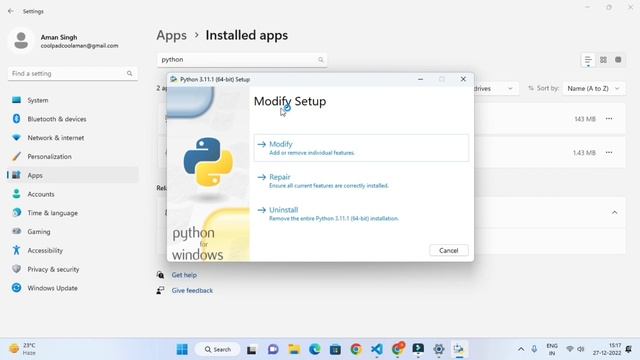Open the Wi-Fi network tray icon
The height and width of the screenshot is (360, 640).
coord(570,349)
